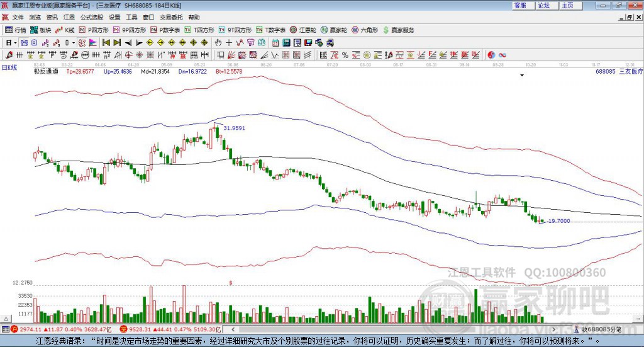Screen dimensions: 644x347
Task: Click the 客服 customer service button
Action: pyautogui.click(x=523, y=5)
